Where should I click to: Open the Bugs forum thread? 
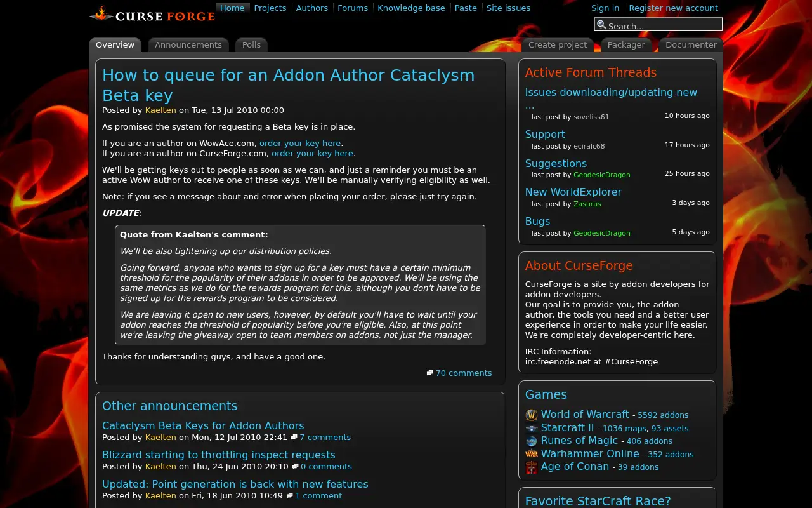[537, 222]
